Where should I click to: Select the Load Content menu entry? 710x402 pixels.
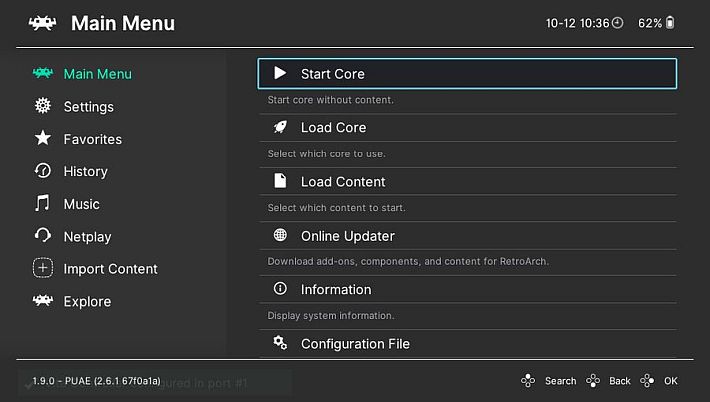pyautogui.click(x=468, y=182)
